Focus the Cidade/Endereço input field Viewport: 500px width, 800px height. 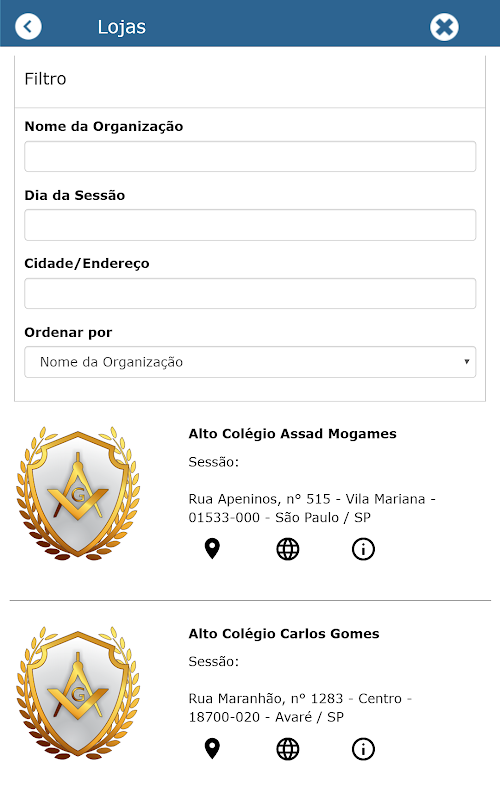(250, 293)
